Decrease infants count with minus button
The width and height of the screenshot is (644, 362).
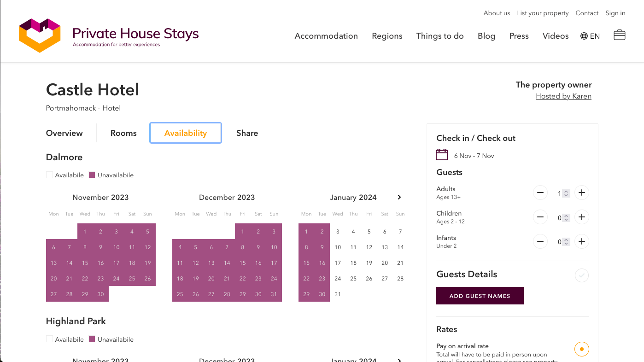[x=540, y=242]
